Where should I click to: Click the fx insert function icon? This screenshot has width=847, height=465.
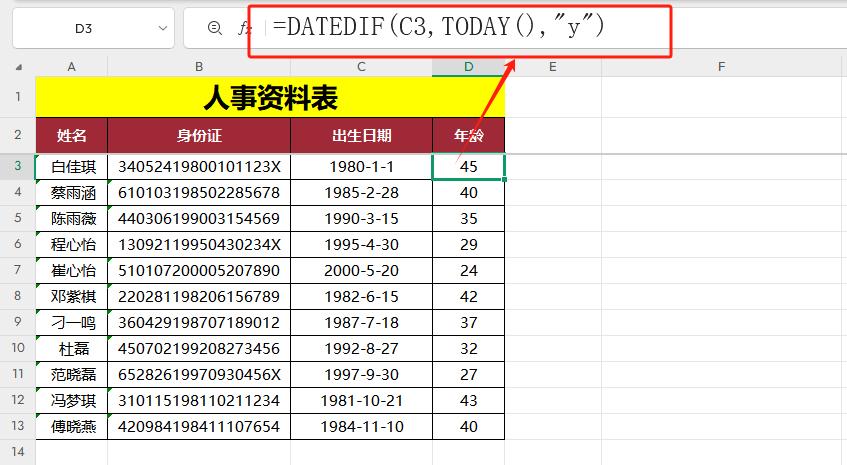pyautogui.click(x=244, y=28)
